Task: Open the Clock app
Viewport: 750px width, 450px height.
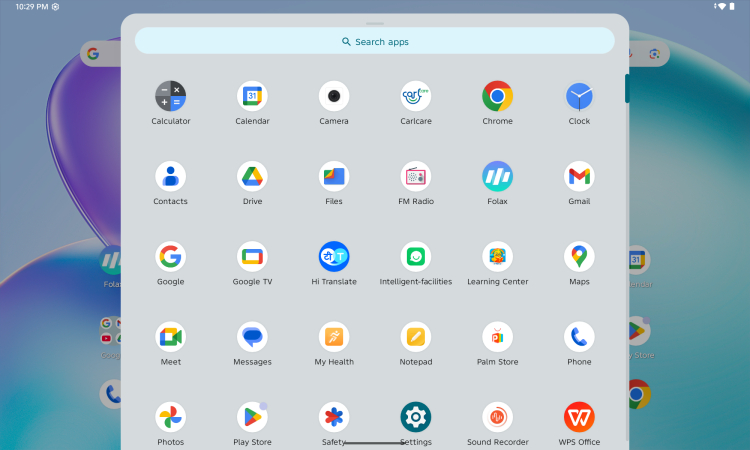Action: tap(579, 96)
